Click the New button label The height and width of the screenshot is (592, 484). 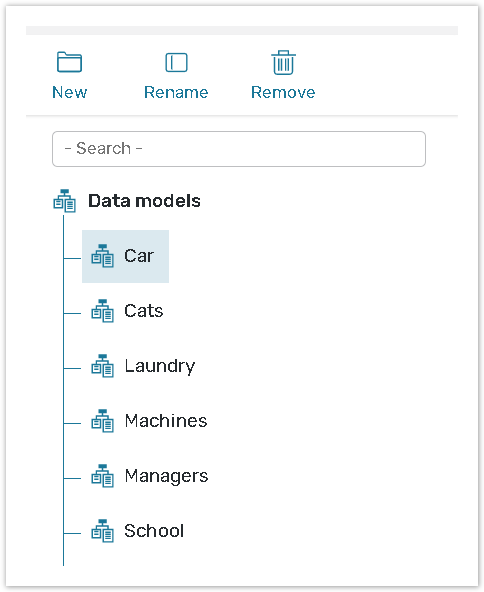pyautogui.click(x=69, y=92)
